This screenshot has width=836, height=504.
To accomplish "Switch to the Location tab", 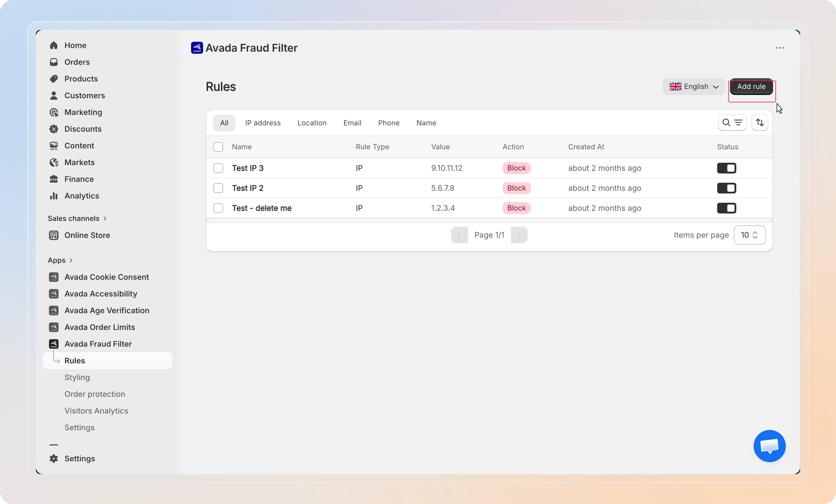I will [x=312, y=123].
